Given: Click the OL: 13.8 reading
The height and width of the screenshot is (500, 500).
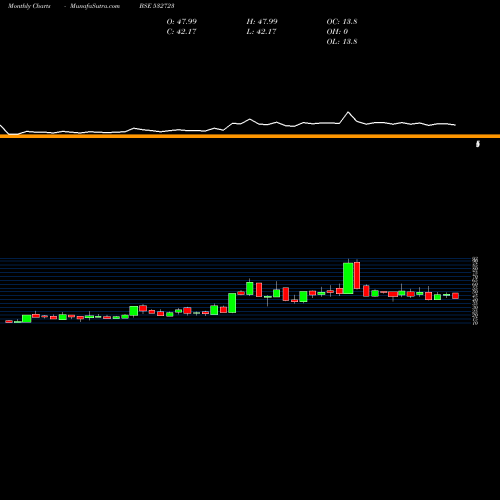Looking at the screenshot, I should (342, 42).
